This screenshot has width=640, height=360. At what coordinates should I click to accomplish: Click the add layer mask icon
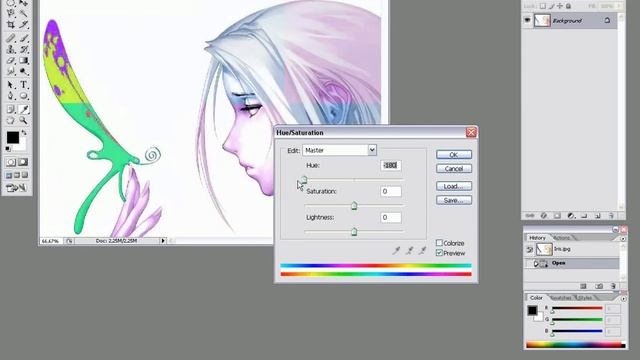[x=557, y=216]
